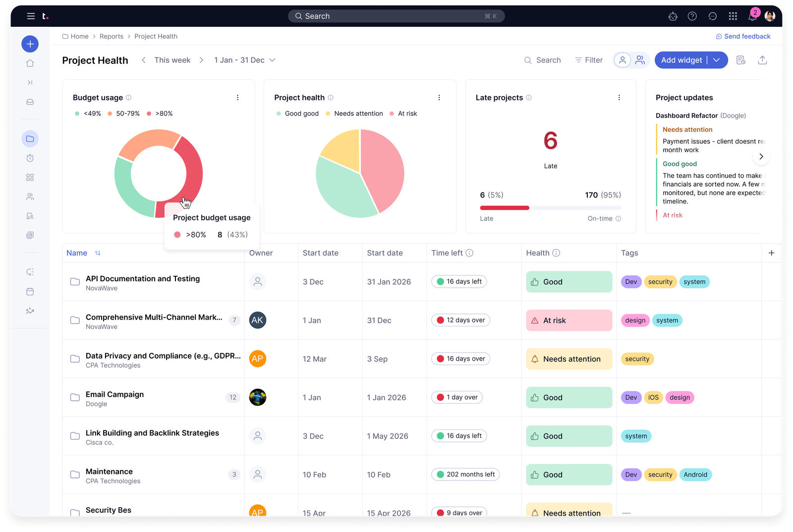This screenshot has width=793, height=532.
Task: Click the help question mark icon
Action: click(692, 16)
